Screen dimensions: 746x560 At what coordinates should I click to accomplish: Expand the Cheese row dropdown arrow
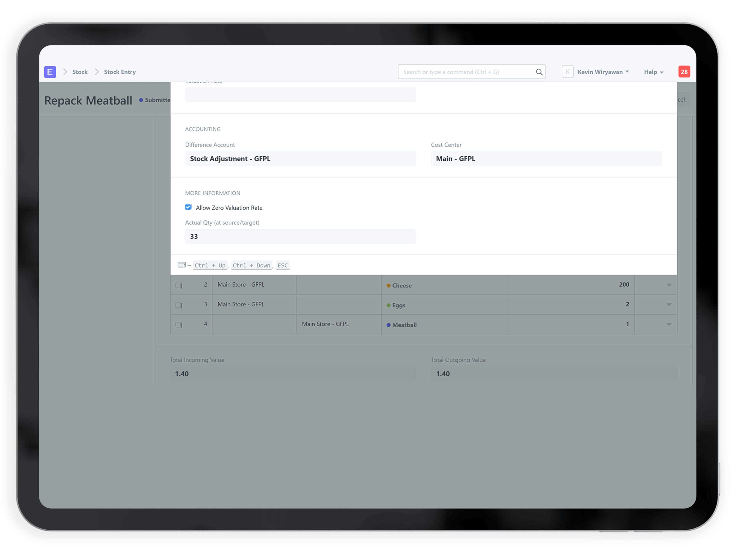tap(669, 285)
